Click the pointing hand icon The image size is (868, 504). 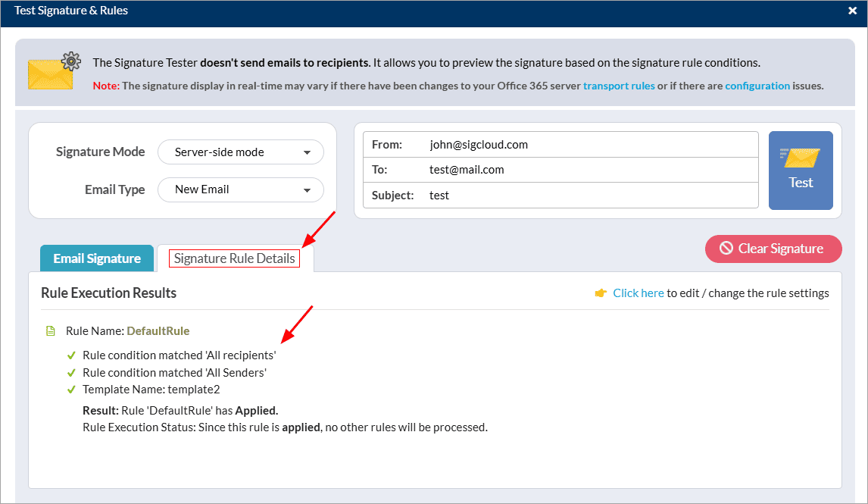pyautogui.click(x=601, y=293)
